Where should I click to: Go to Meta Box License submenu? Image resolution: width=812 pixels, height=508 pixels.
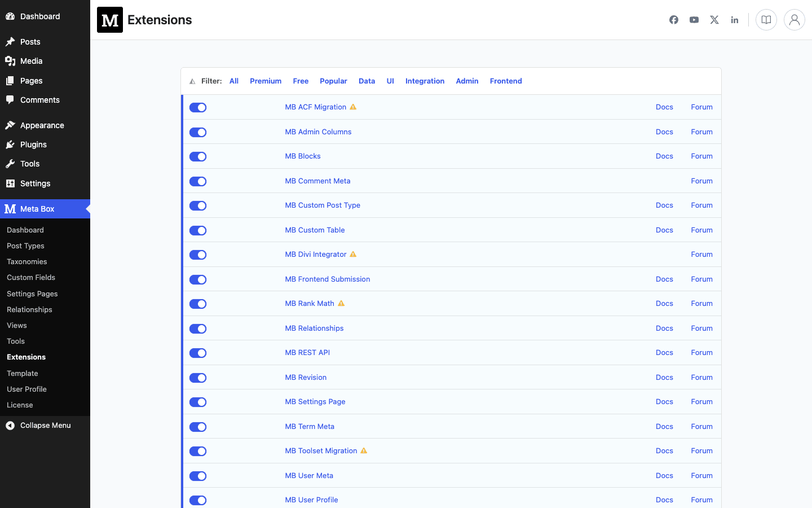(x=45, y=405)
